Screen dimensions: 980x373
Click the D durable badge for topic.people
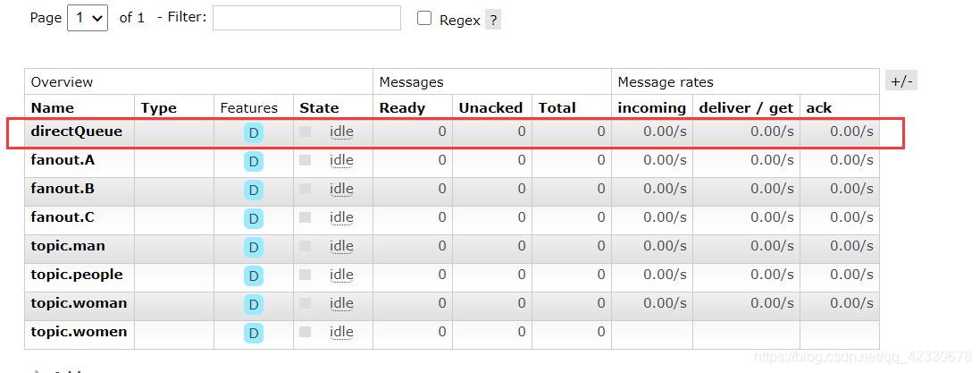click(x=253, y=276)
